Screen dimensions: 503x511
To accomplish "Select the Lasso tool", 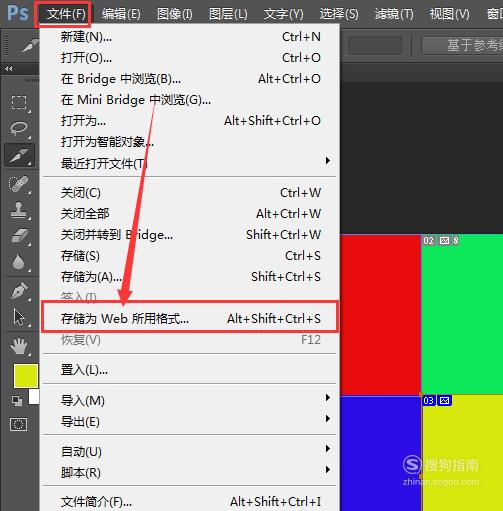I will pyautogui.click(x=19, y=129).
